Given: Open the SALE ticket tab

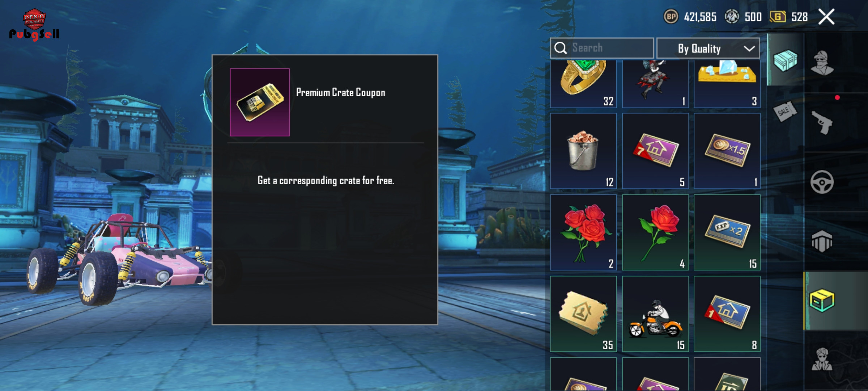Looking at the screenshot, I should 784,112.
